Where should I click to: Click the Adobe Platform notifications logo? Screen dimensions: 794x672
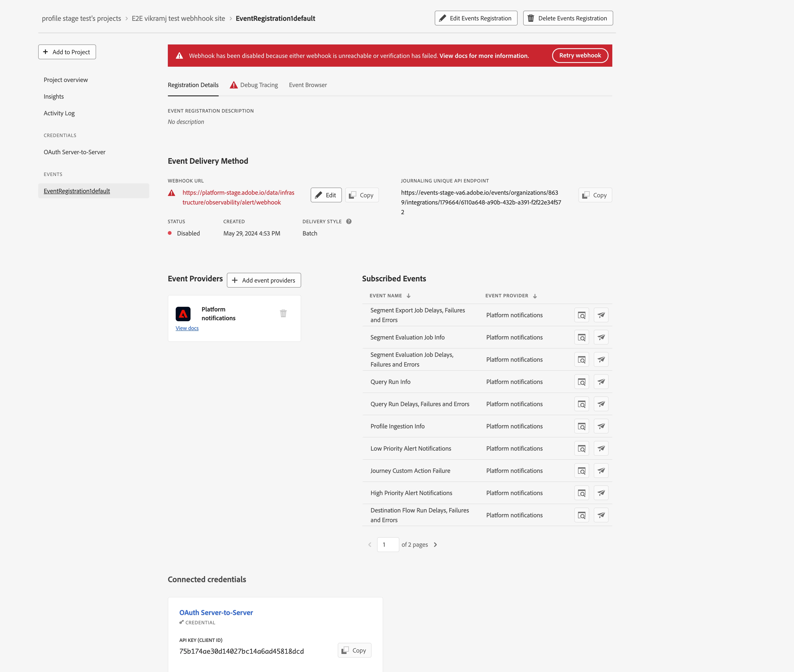(x=183, y=314)
